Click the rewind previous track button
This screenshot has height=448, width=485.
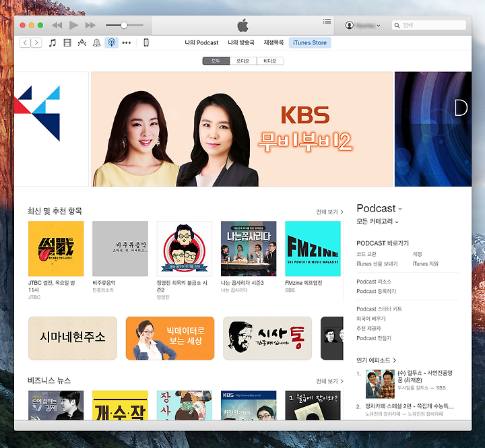click(57, 25)
